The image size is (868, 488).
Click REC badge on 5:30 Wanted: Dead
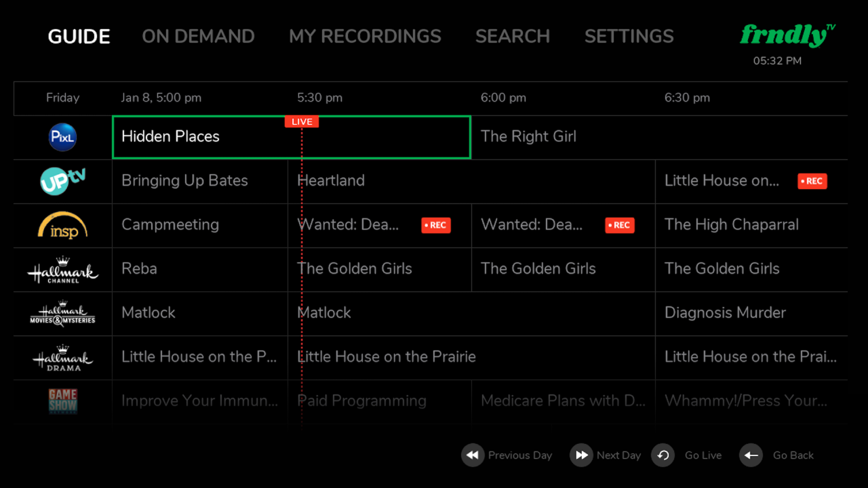(x=436, y=225)
